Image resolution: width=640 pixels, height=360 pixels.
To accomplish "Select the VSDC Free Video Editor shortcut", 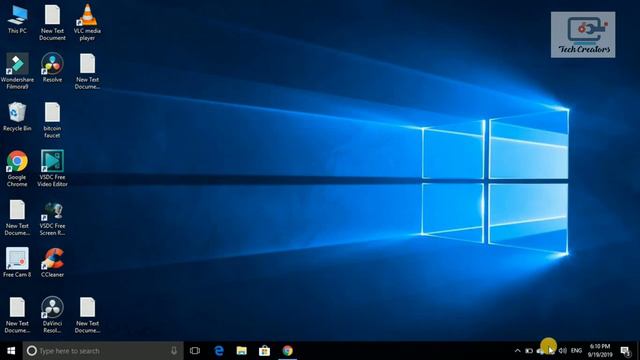I will pos(52,169).
